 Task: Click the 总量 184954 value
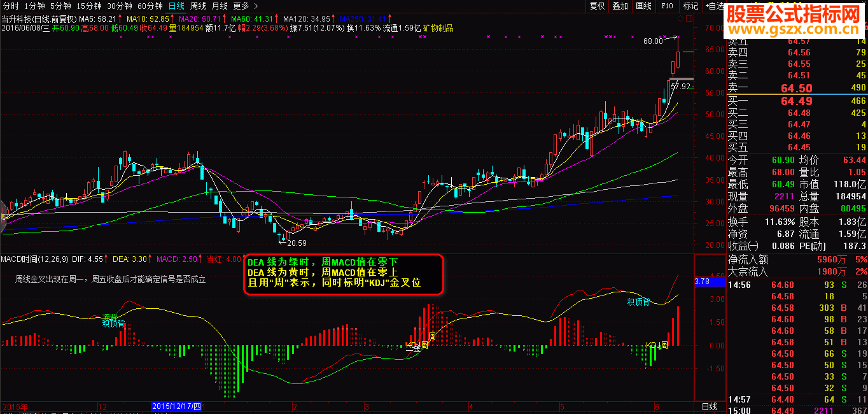(850, 196)
